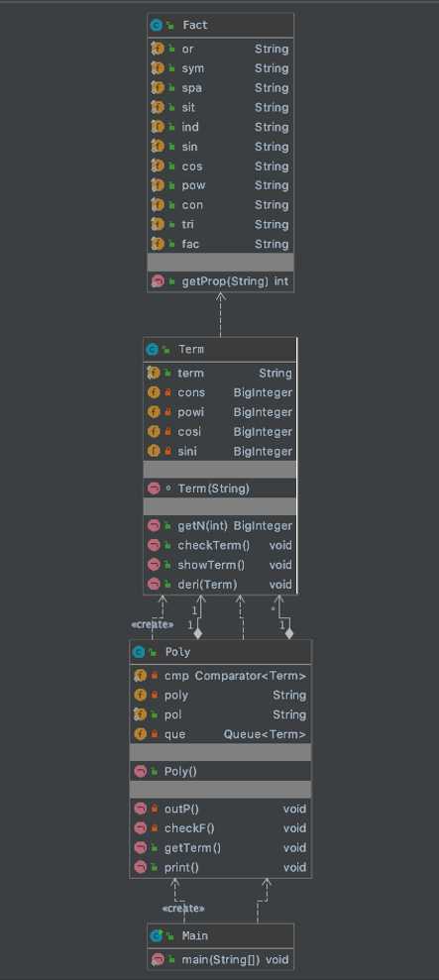Click the Term class icon in header
Screen dimensions: 439x980
(x=152, y=350)
